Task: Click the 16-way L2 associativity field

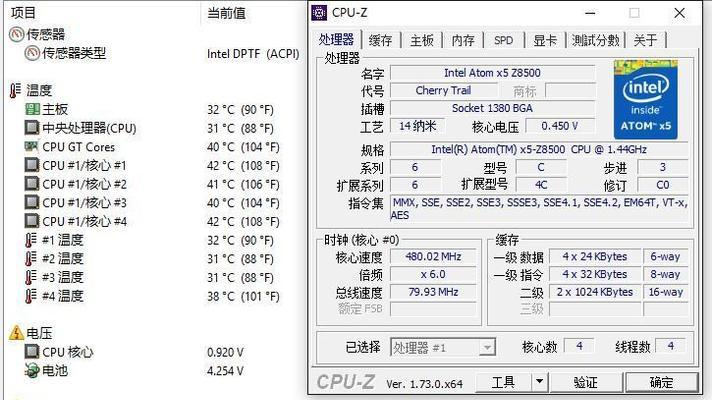Action: tap(666, 292)
